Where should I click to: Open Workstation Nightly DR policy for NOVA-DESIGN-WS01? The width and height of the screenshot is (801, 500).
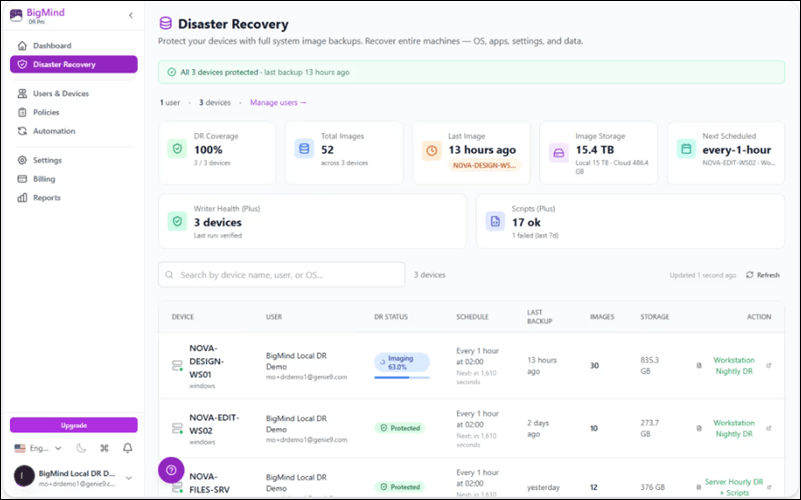(734, 366)
